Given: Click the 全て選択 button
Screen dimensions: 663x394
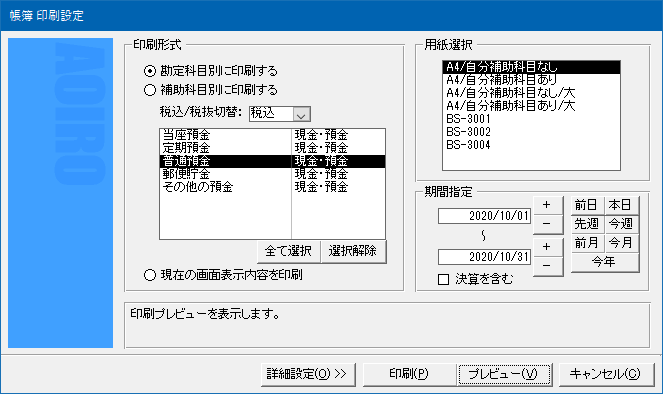Looking at the screenshot, I should coord(288,252).
